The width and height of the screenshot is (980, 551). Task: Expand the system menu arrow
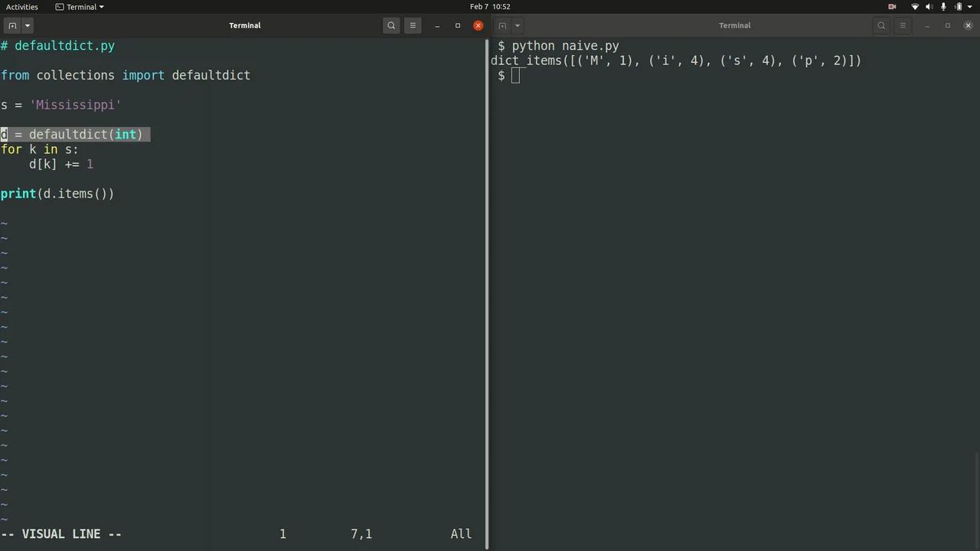[971, 7]
